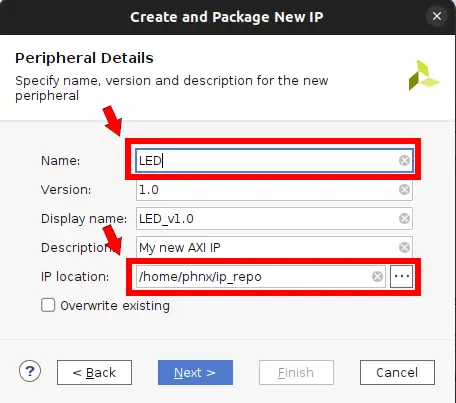The image size is (456, 403).
Task: Clear the IP location path
Action: tap(377, 276)
